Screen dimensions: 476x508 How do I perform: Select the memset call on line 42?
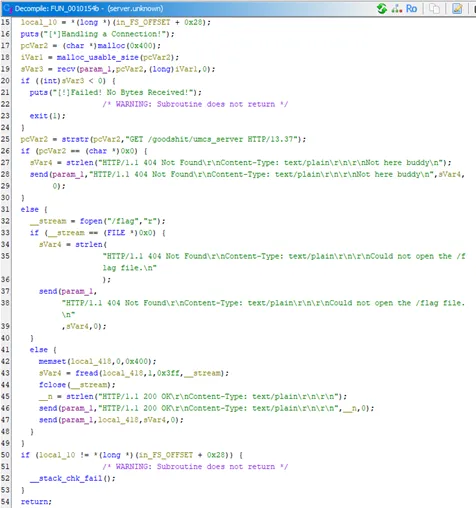click(x=52, y=361)
